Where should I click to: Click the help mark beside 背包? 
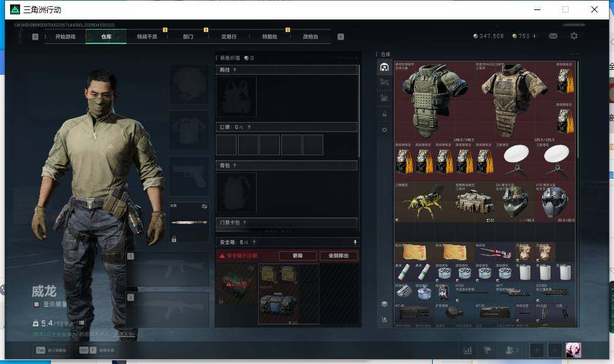pos(235,165)
